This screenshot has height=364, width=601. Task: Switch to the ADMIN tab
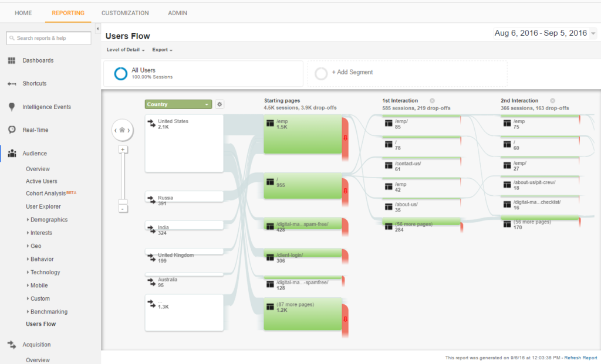tap(177, 12)
